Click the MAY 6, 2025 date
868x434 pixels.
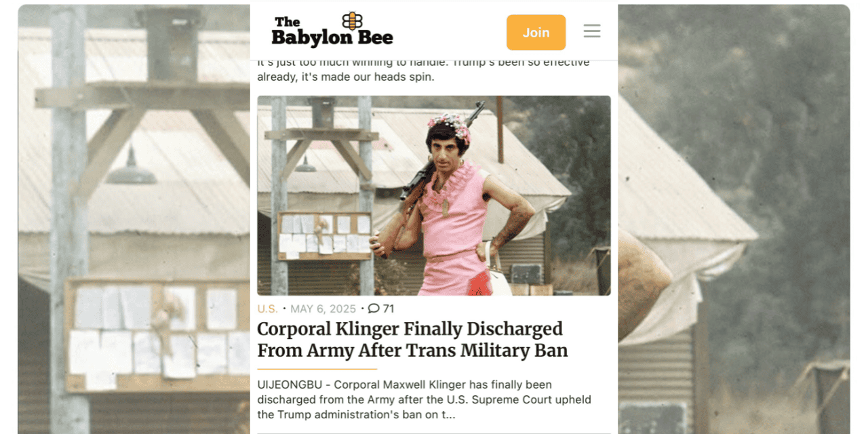click(x=323, y=309)
